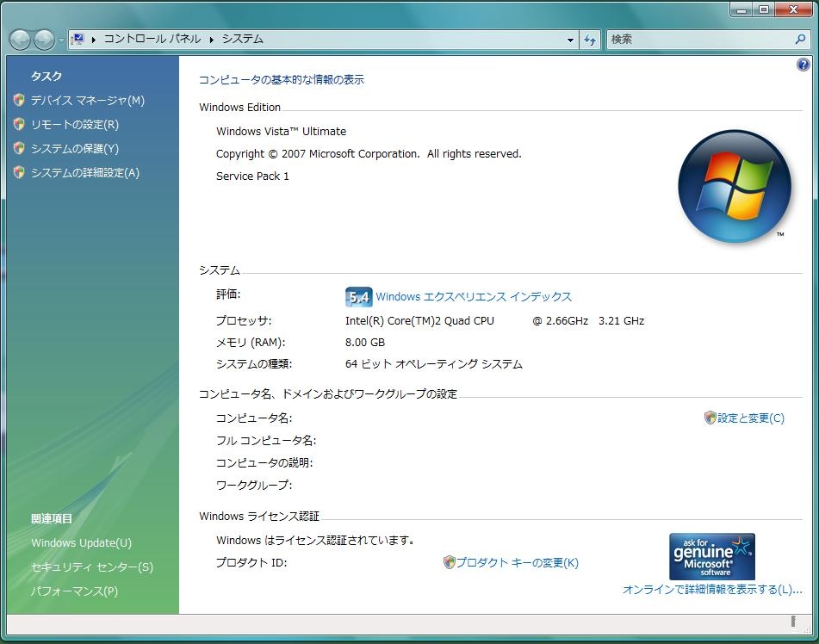The image size is (819, 644).
Task: Click the genuine Microsoft software badge
Action: coord(712,556)
